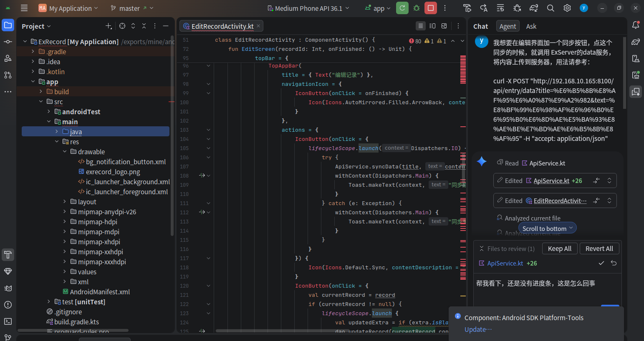644x341 pixels.
Task: Open AndroidManifest.xml in project tree
Action: tap(100, 292)
